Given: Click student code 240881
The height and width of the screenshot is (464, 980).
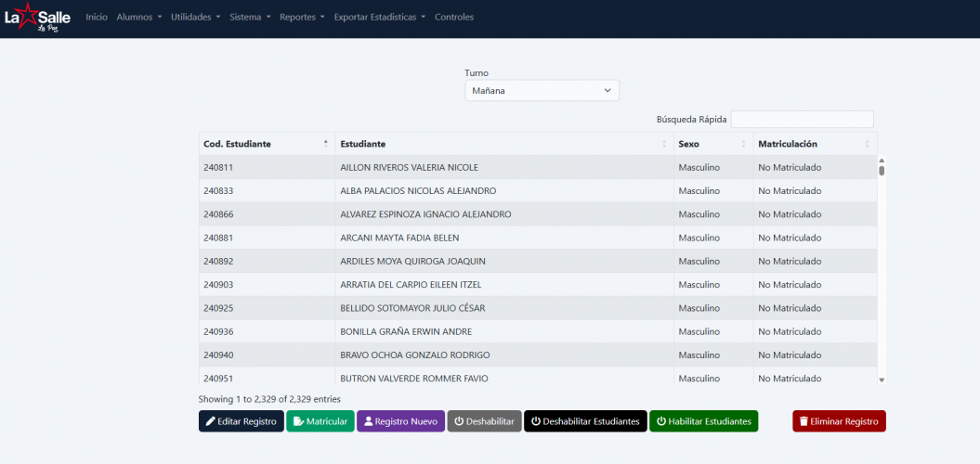Looking at the screenshot, I should (218, 238).
